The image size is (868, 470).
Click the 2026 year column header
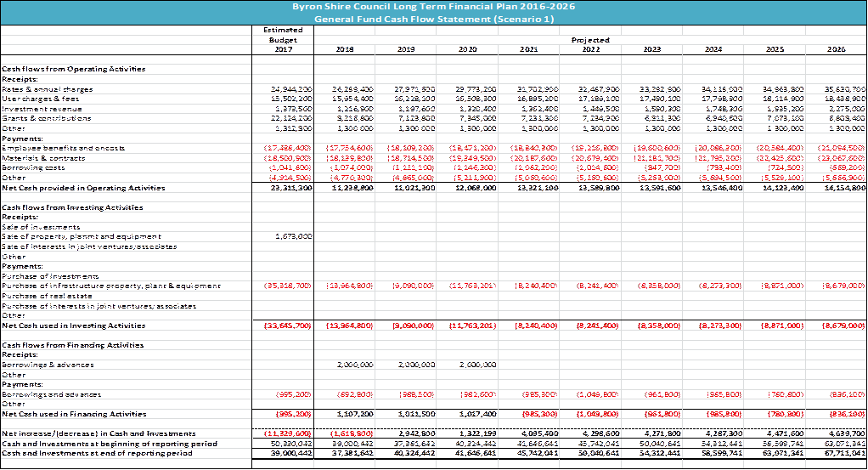836,49
